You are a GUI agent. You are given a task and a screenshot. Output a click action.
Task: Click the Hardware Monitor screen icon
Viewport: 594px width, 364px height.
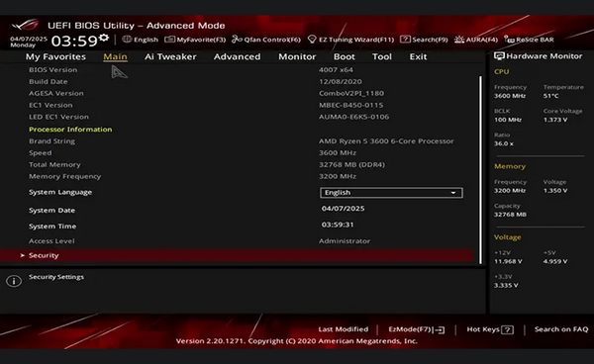tap(499, 56)
